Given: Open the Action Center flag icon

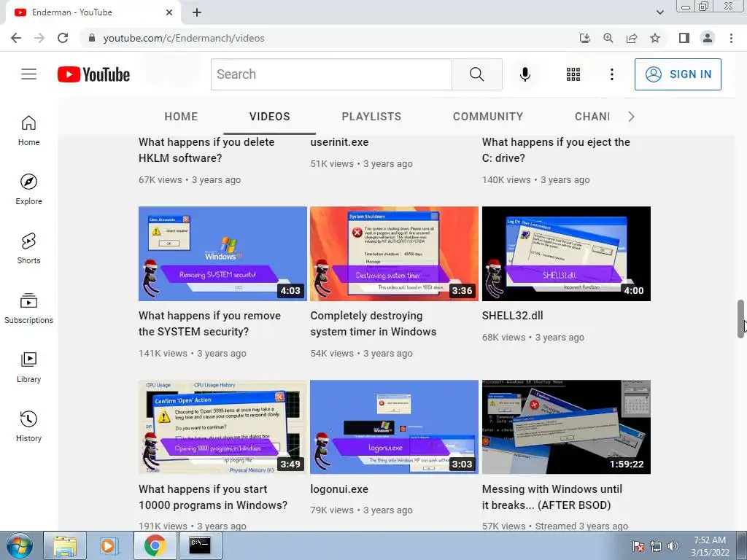Looking at the screenshot, I should [638, 546].
